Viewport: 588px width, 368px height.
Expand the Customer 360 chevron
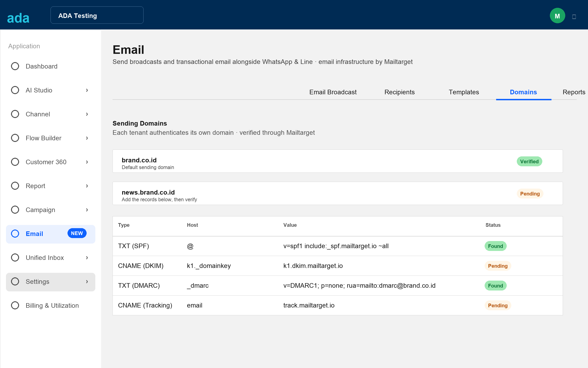(87, 162)
